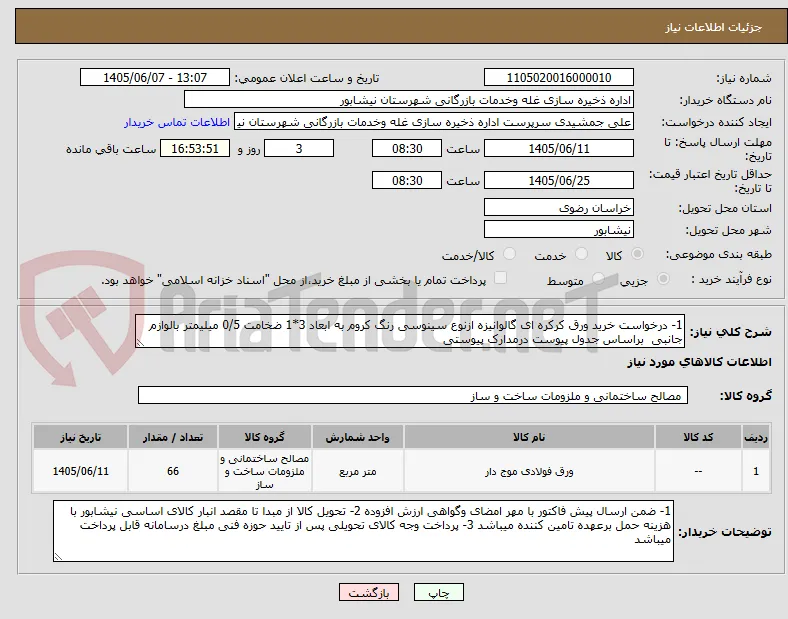Select the متوسط purchase type radio
The image size is (788, 619).
coord(598,278)
